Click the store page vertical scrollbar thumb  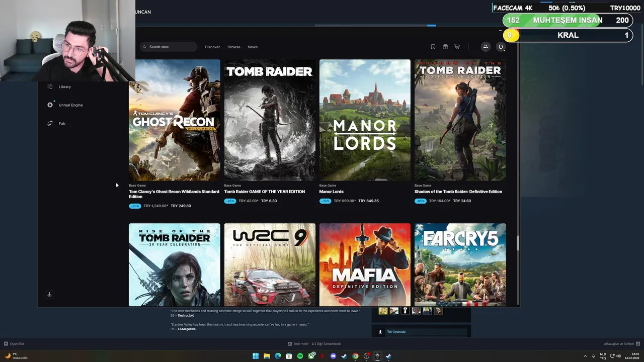pyautogui.click(x=518, y=243)
